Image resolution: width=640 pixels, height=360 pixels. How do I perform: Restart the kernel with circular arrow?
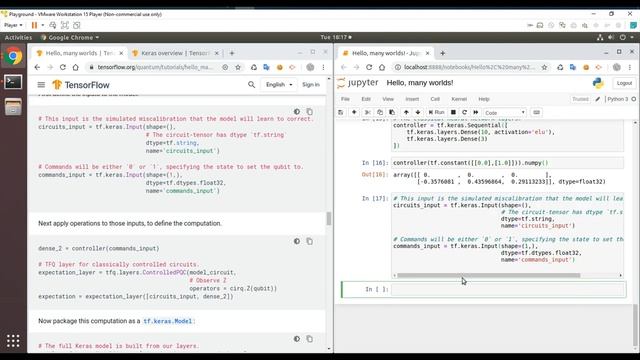(x=464, y=112)
